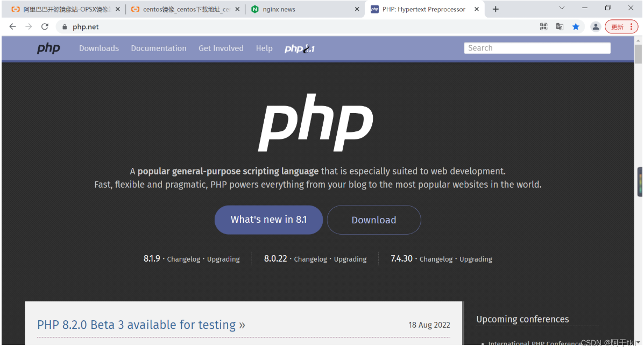This screenshot has height=352, width=644.
Task: Reload the php.net page
Action: tap(45, 27)
